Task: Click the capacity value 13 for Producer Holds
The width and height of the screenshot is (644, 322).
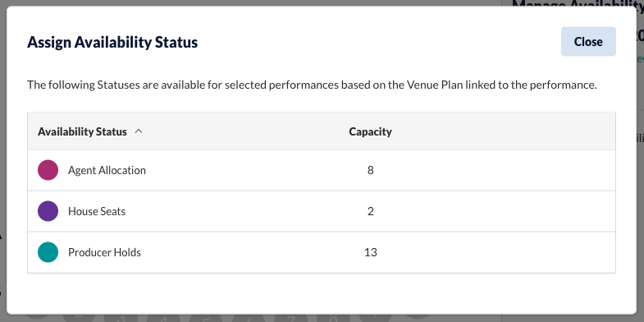Action: [x=371, y=252]
